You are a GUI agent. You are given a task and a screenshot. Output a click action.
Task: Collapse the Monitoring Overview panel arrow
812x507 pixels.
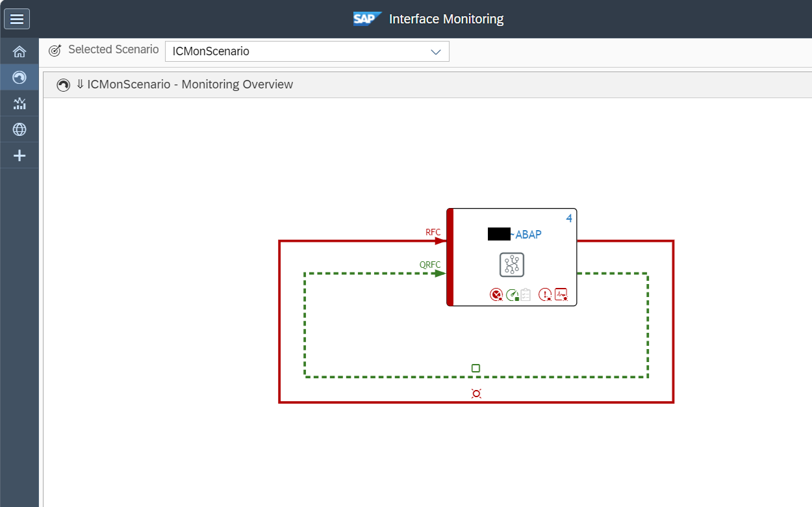pos(80,84)
